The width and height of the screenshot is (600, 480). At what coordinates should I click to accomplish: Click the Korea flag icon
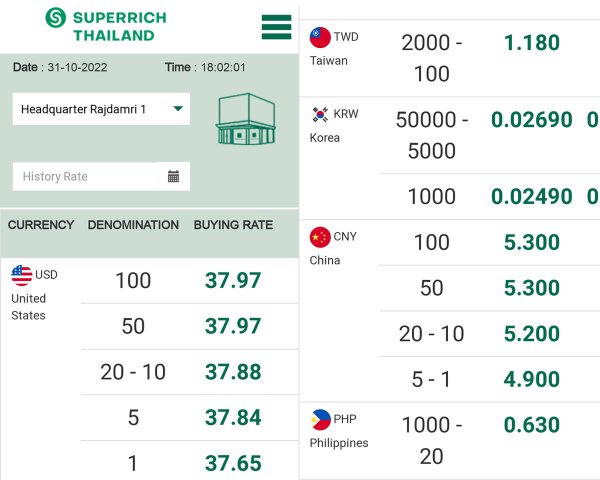(320, 114)
